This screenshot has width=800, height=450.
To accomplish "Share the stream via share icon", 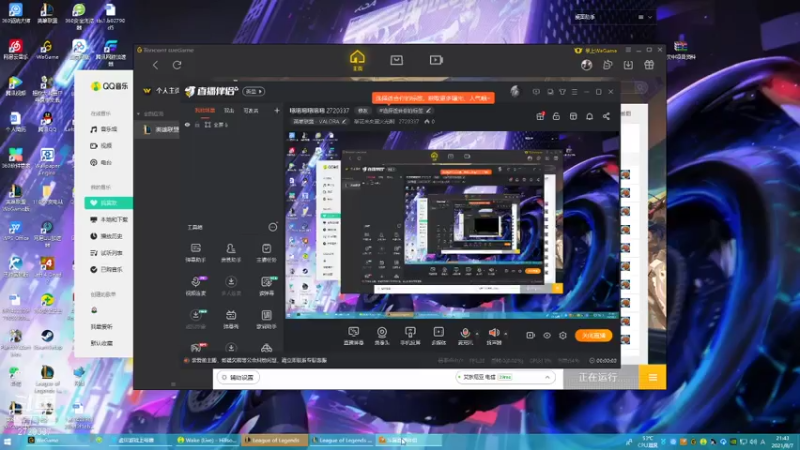I will (606, 116).
